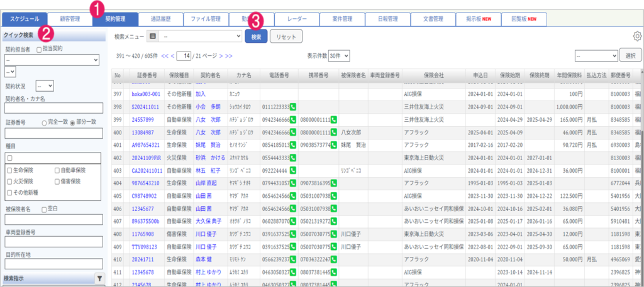Screen dimensions: 644x287
Task: Click the list icon beside 検索メニュー
Action: (153, 36)
